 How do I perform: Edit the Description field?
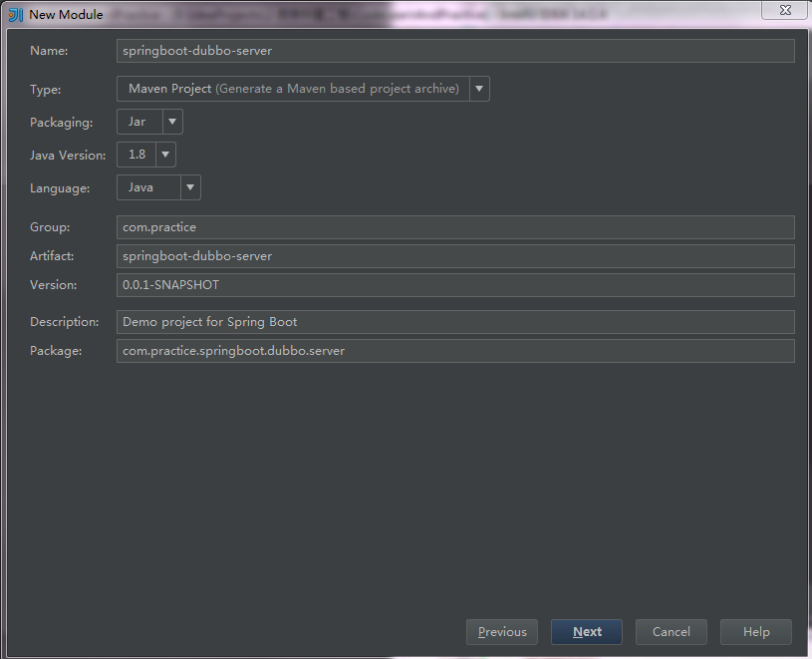[x=455, y=322]
